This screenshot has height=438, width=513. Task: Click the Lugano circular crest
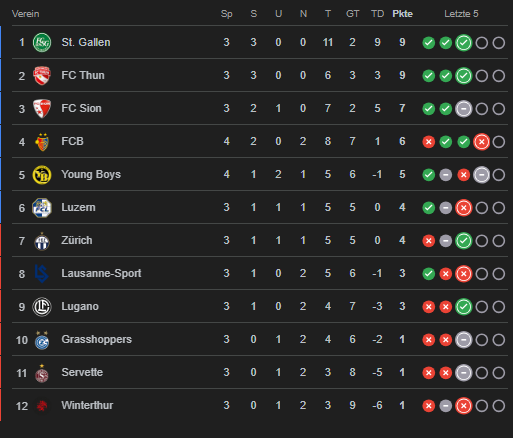click(42, 307)
